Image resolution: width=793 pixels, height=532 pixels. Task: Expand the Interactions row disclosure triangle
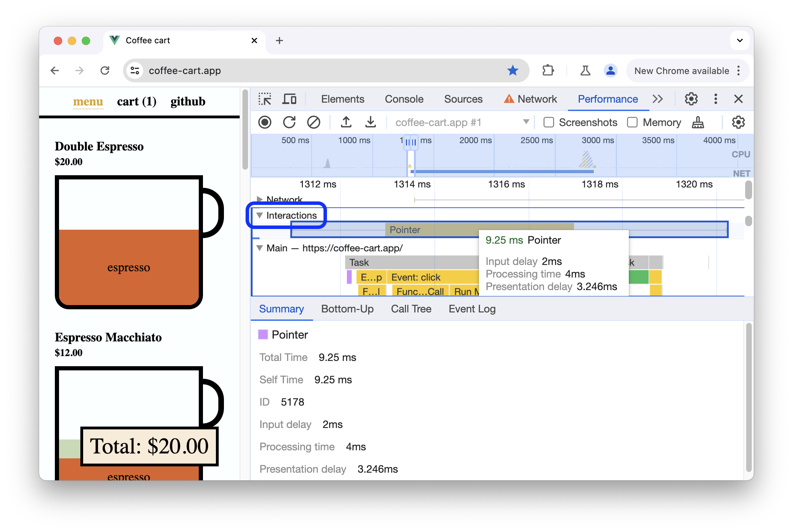pyautogui.click(x=261, y=215)
